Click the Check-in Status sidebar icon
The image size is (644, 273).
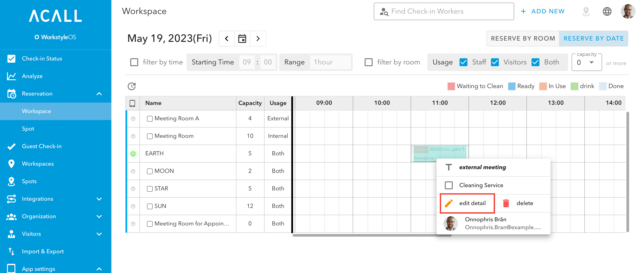(11, 58)
